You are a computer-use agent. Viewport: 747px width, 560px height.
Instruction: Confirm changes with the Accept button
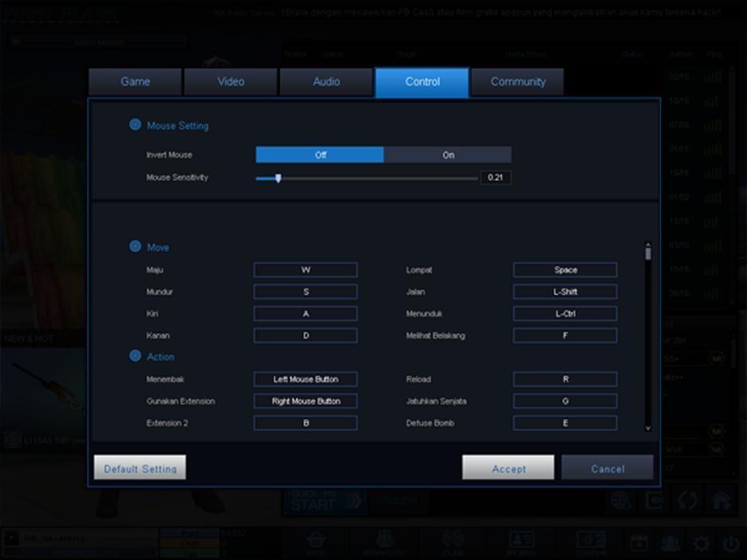[x=508, y=468]
